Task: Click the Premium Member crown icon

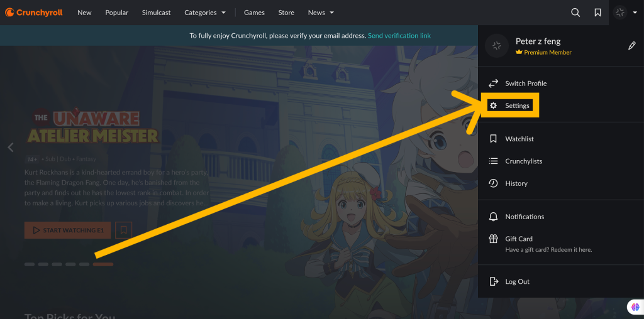Action: coord(519,53)
